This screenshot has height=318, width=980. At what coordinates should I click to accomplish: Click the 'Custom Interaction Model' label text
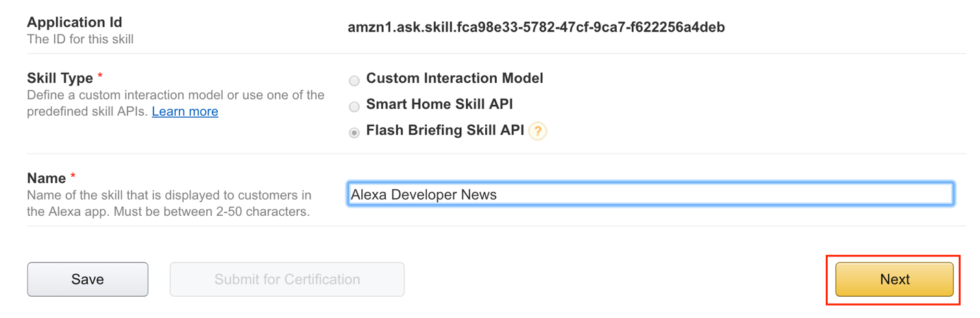click(454, 78)
